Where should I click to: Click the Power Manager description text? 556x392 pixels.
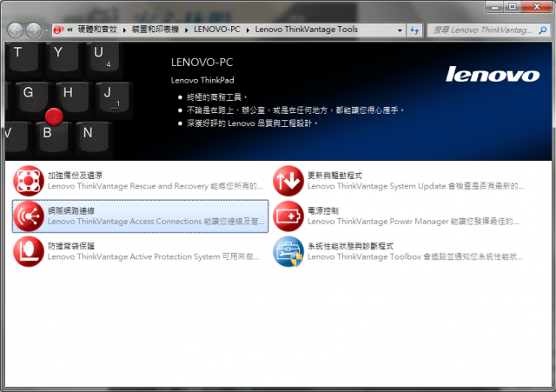(x=414, y=222)
